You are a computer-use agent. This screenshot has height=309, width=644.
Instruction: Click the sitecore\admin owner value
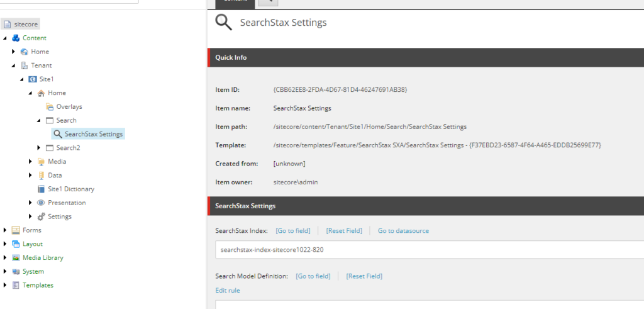click(296, 182)
